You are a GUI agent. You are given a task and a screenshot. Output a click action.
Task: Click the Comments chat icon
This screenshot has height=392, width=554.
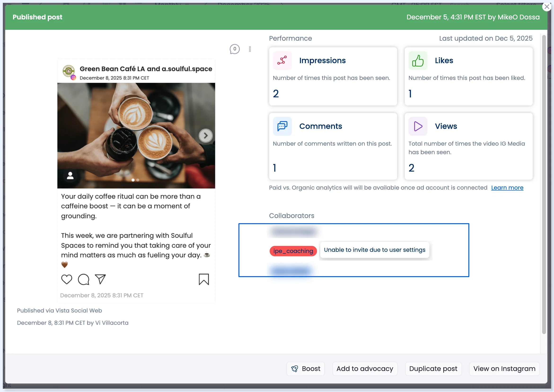point(282,126)
